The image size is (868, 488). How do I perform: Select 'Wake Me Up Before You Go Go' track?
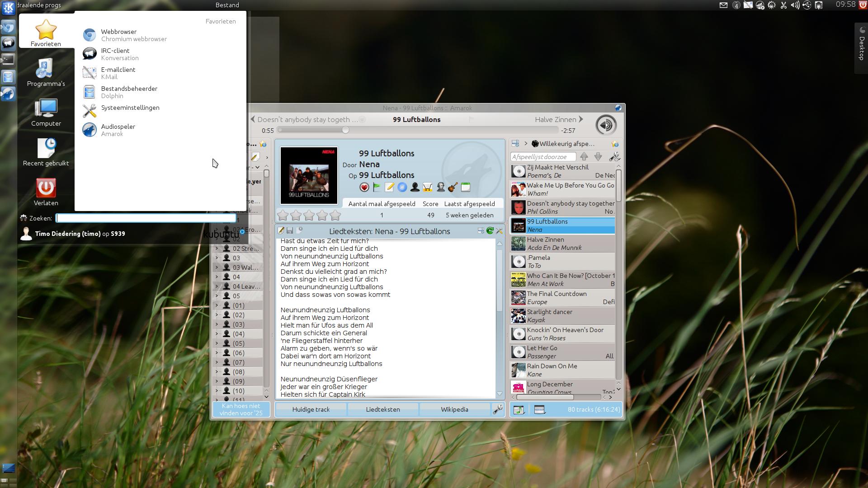click(563, 189)
